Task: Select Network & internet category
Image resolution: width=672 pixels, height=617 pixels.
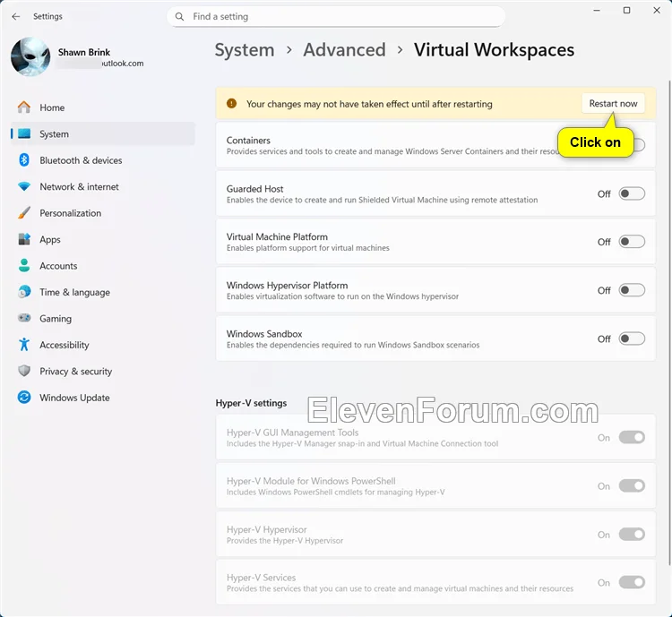Action: 103,186
